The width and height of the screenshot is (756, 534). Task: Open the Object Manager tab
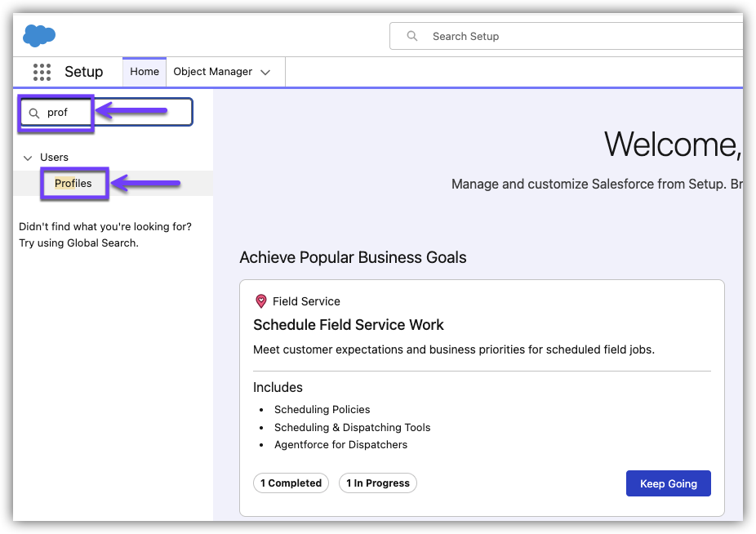tap(212, 72)
